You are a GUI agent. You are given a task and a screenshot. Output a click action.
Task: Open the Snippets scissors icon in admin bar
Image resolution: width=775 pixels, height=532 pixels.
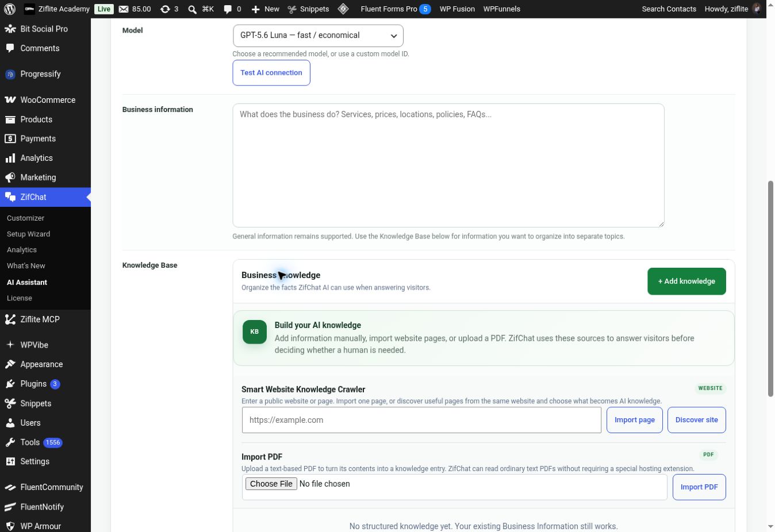coord(292,9)
